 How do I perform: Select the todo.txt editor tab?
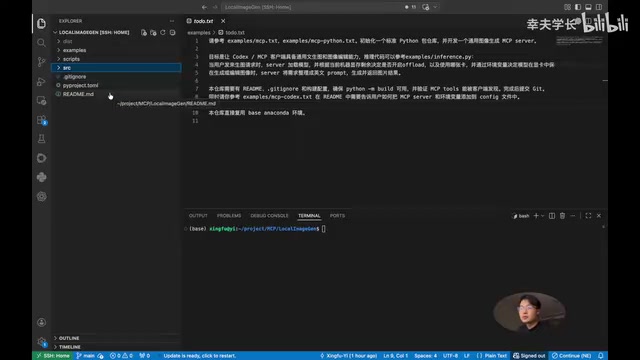203,21
